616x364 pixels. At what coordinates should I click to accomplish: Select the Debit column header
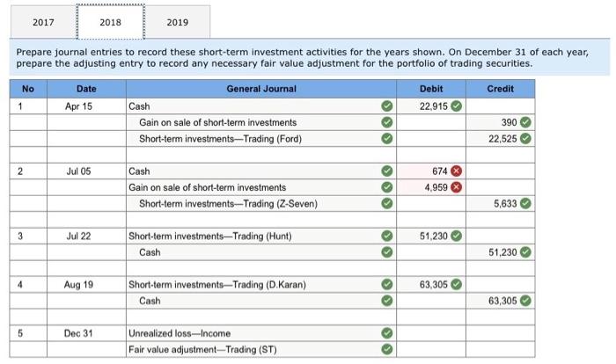click(x=431, y=89)
